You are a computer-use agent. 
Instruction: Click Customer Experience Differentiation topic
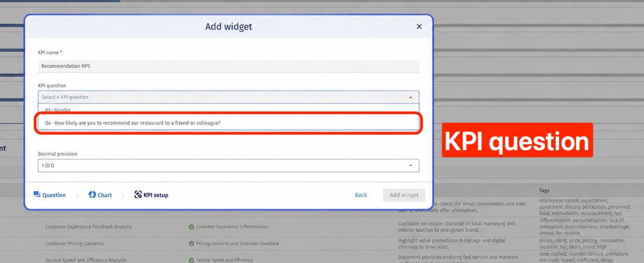(x=232, y=227)
